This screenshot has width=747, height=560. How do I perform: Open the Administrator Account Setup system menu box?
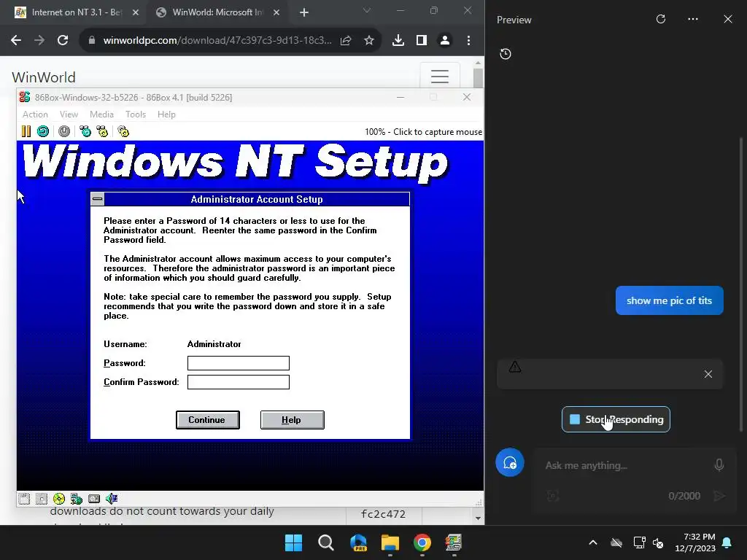pyautogui.click(x=97, y=199)
